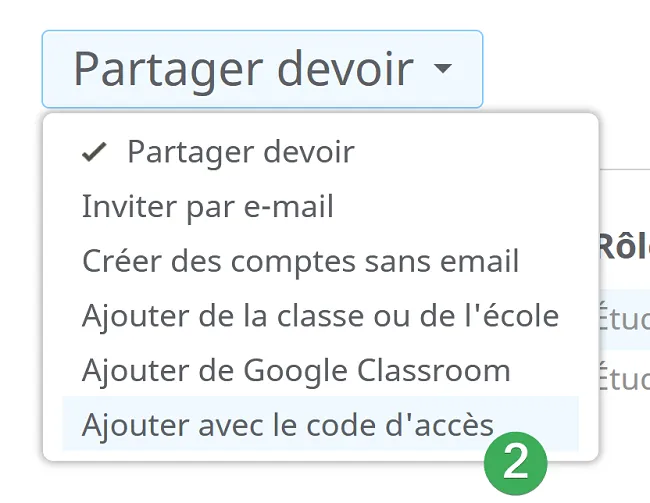
Task: Create accounts without email entry
Action: pos(320,261)
